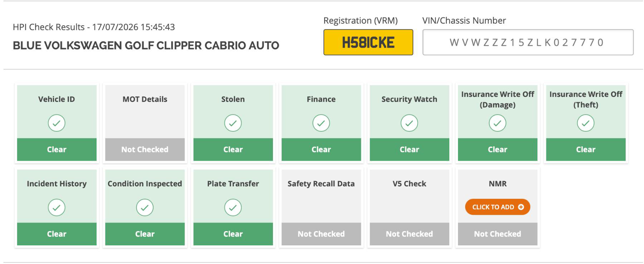Click the Incident History checkmark icon
644x264 pixels.
point(57,207)
